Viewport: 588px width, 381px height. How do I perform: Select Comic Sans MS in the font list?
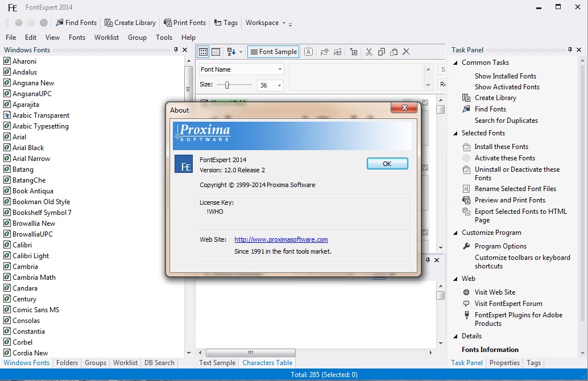[36, 310]
